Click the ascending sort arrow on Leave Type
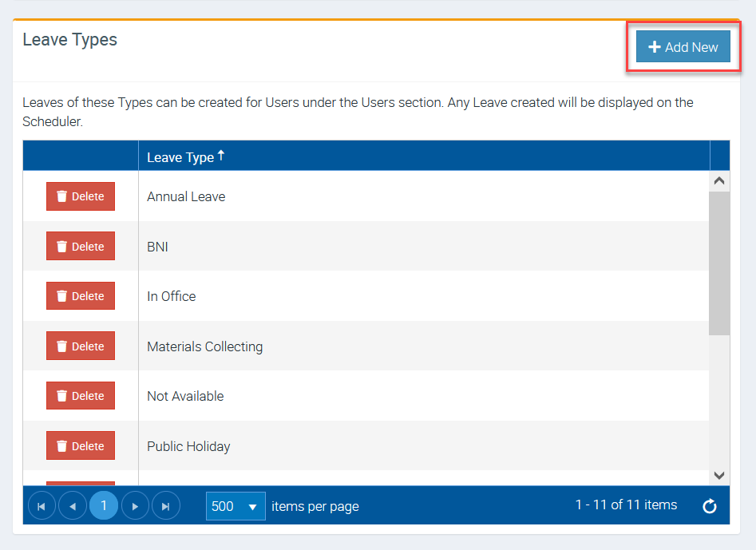Image resolution: width=756 pixels, height=550 pixels. [x=221, y=155]
